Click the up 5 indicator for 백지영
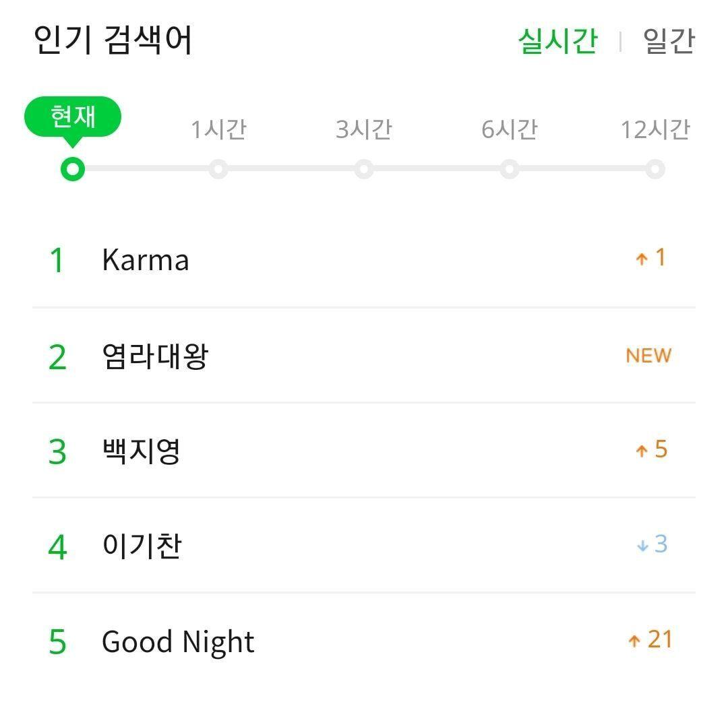The height and width of the screenshot is (702, 728). click(x=651, y=450)
